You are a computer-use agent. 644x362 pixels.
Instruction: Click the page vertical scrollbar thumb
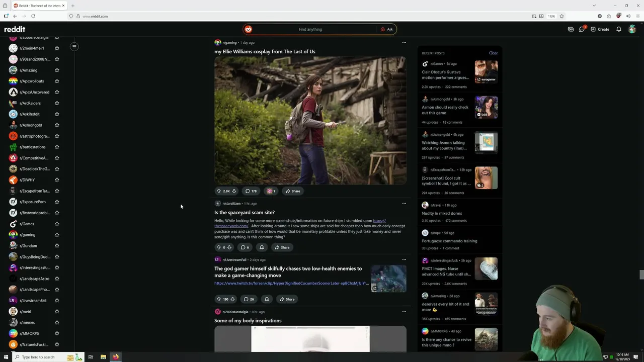(641, 275)
